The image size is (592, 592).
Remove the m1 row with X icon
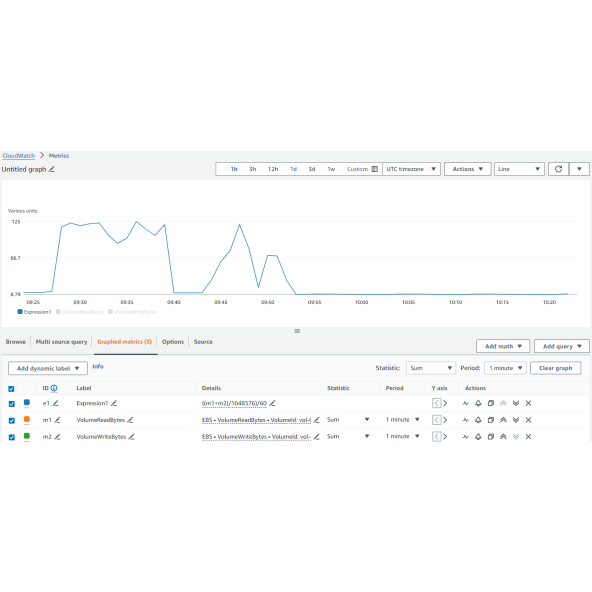(x=528, y=420)
